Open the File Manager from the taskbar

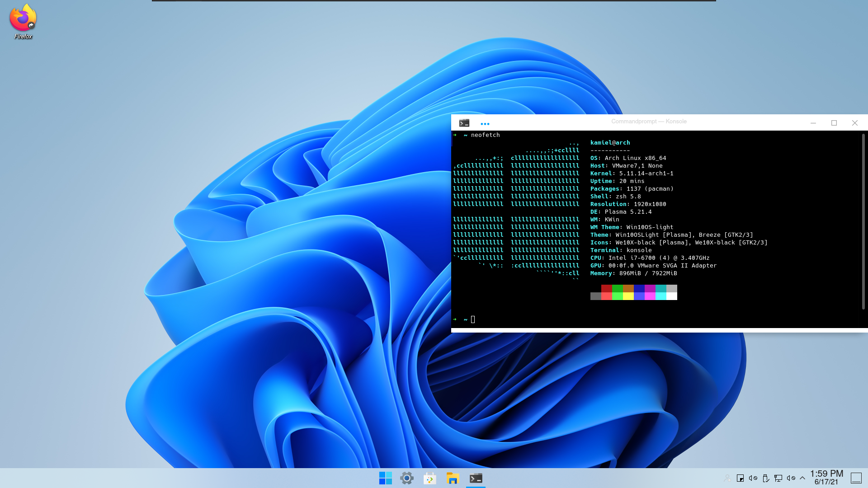(x=452, y=478)
